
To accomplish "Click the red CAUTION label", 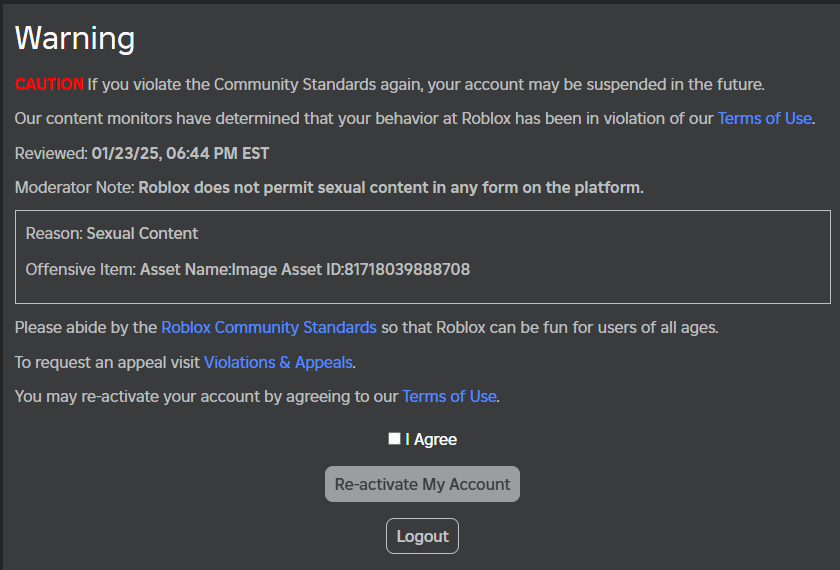I will (x=49, y=85).
